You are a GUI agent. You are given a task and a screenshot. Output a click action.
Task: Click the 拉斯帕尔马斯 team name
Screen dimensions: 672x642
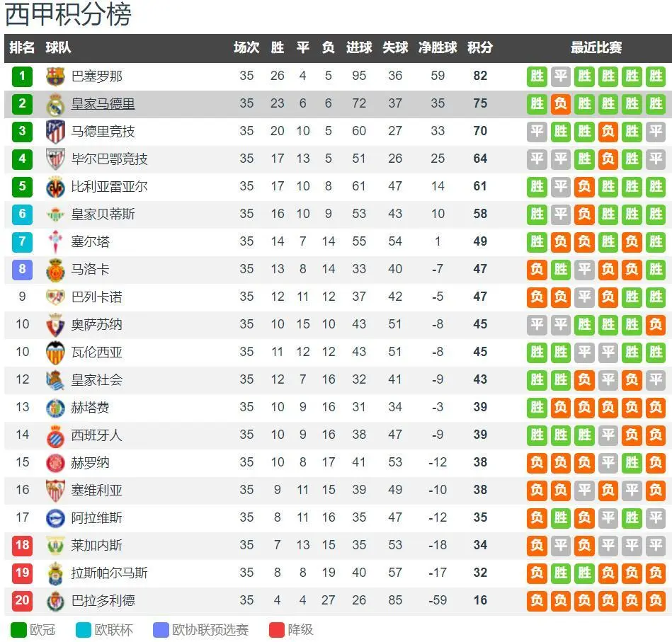[x=109, y=573]
